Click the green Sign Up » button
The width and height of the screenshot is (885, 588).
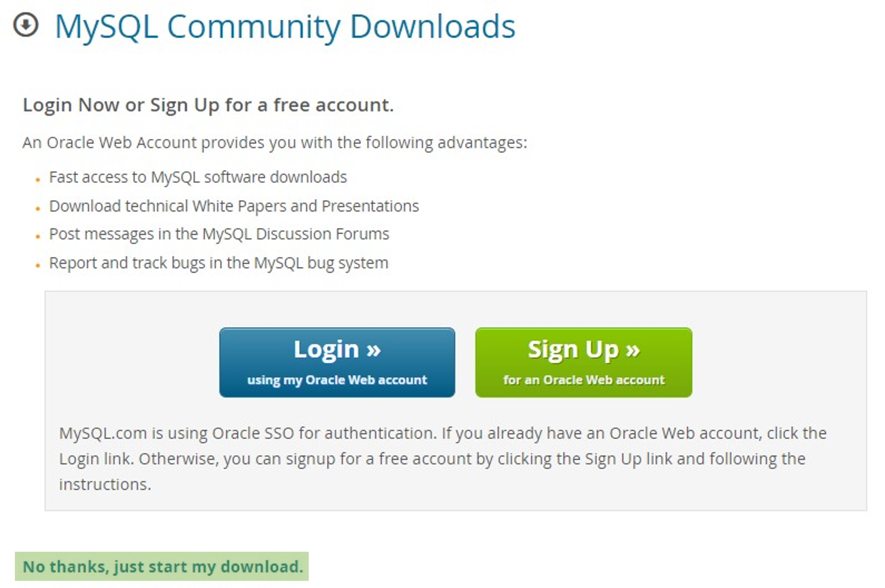coord(583,363)
